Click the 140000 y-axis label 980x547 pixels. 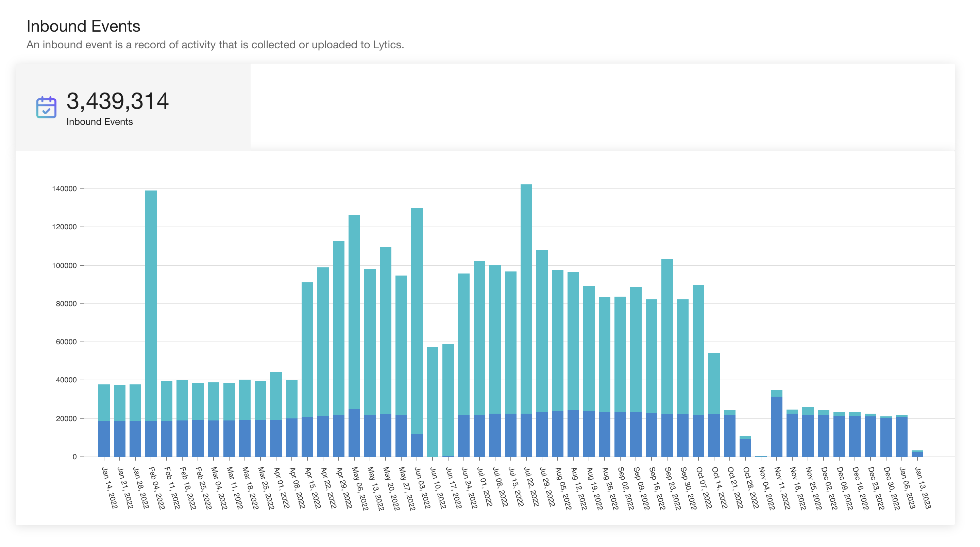coord(64,189)
